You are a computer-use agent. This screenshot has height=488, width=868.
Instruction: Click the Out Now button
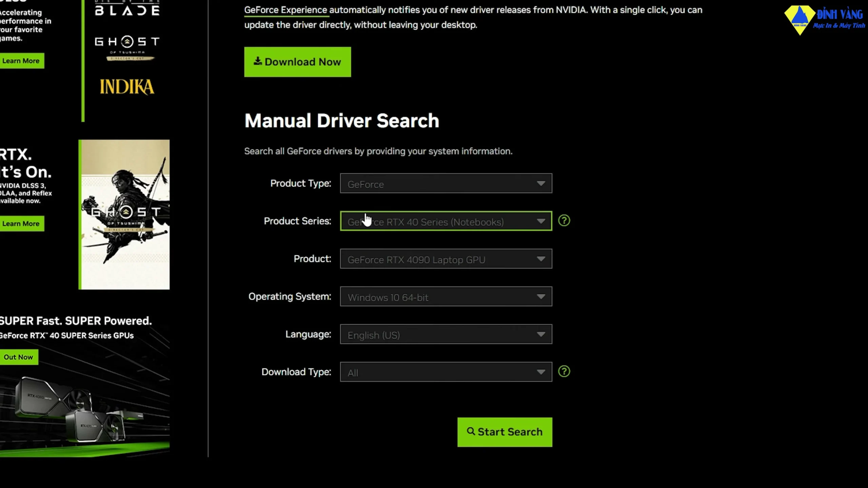[x=18, y=357]
